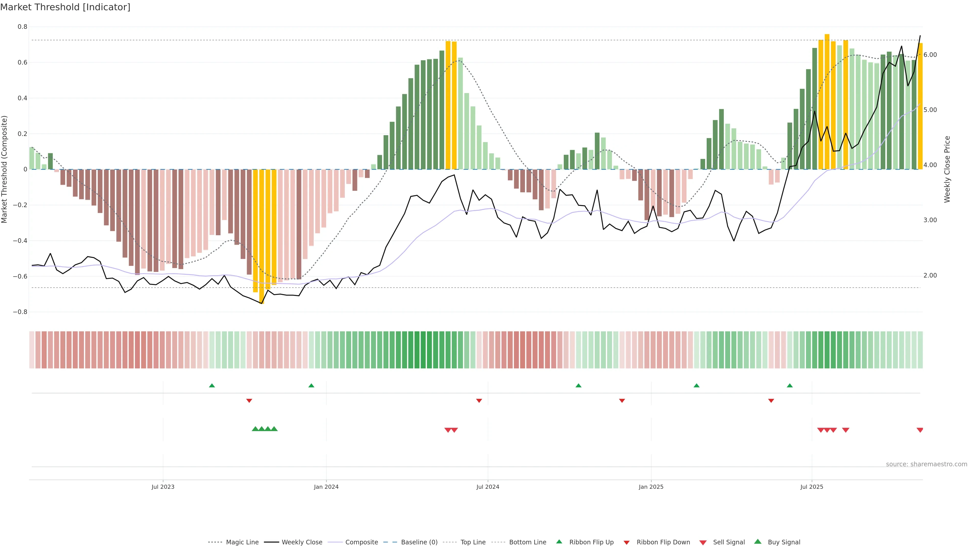Click Ribbon Flip Up marker just before Jan 2024

[x=311, y=386]
